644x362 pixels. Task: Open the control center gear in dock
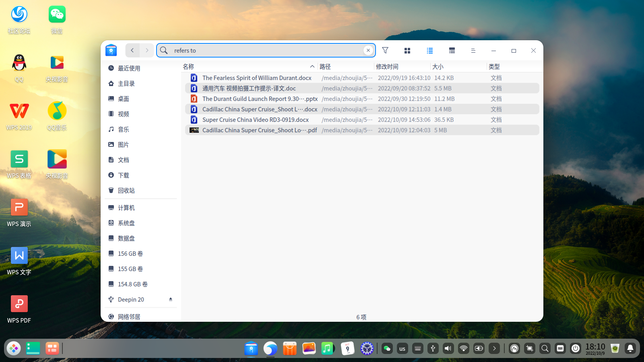click(367, 348)
